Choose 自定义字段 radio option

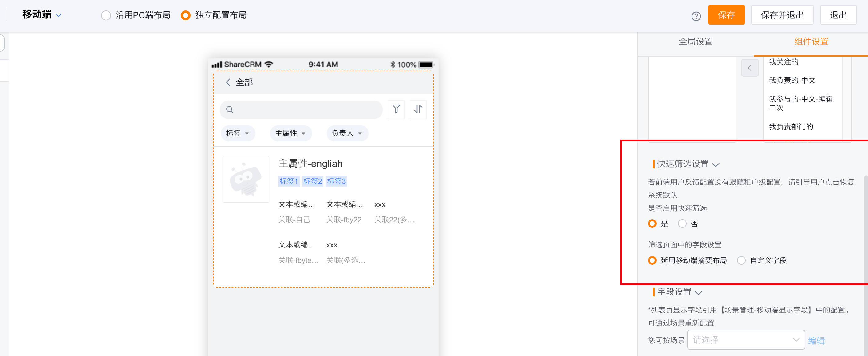(741, 260)
